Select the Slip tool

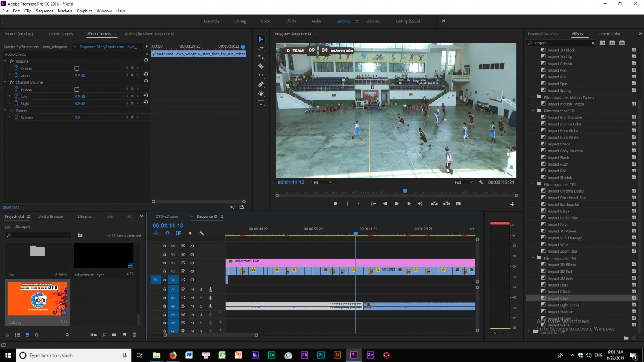click(x=261, y=75)
